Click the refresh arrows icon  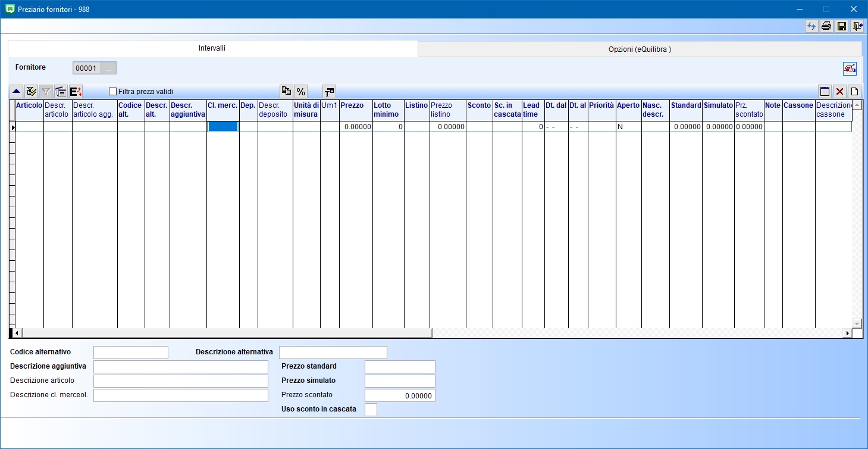pyautogui.click(x=811, y=26)
